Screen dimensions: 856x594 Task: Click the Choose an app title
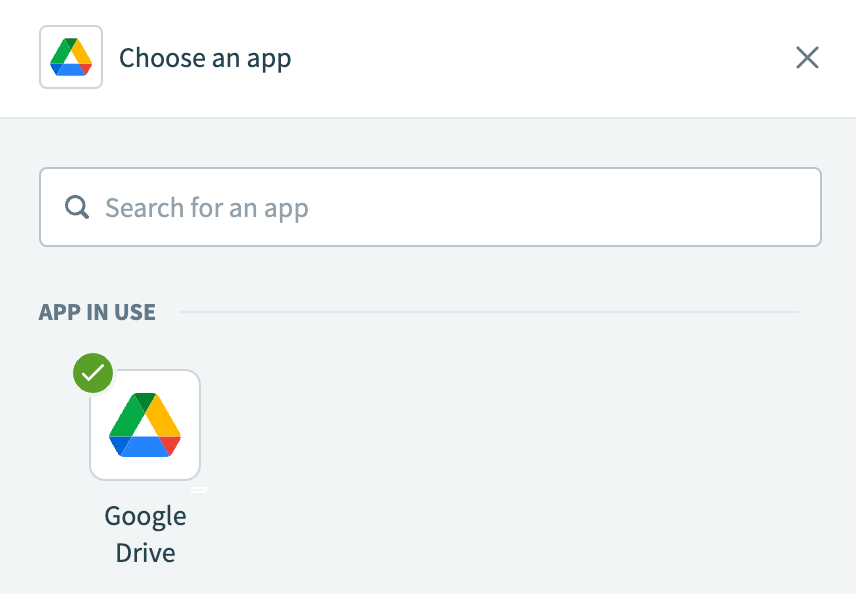click(205, 57)
